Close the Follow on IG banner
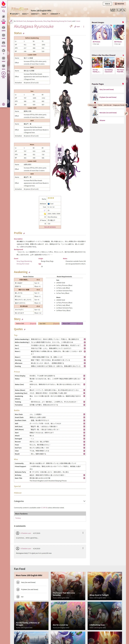 click(127, 105)
